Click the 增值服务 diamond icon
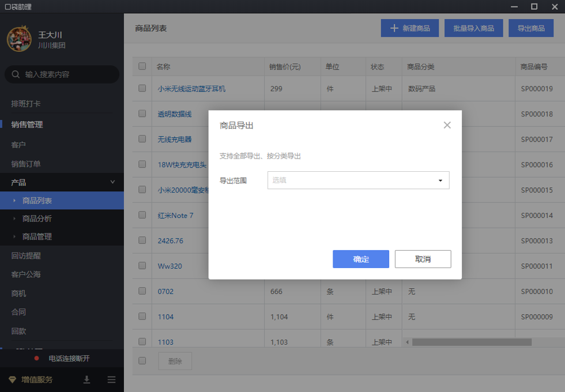The height and width of the screenshot is (392, 565). (13, 379)
